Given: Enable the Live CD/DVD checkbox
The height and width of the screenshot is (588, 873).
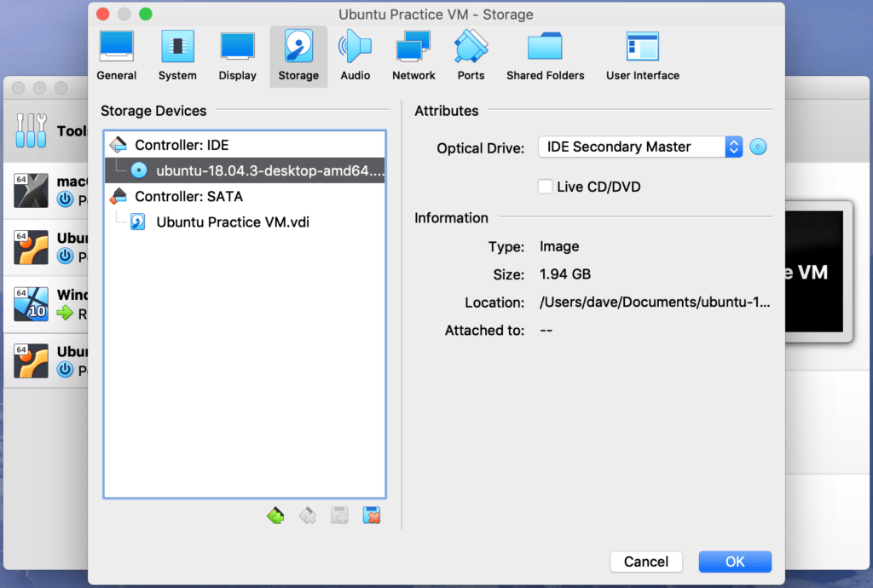Looking at the screenshot, I should pos(545,187).
